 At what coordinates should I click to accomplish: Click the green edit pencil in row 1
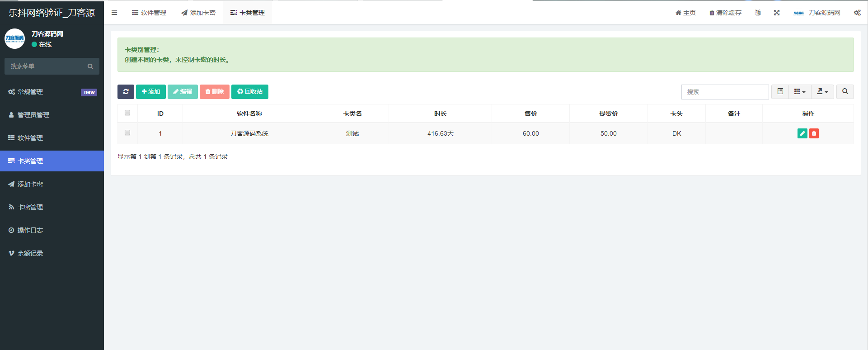point(802,133)
